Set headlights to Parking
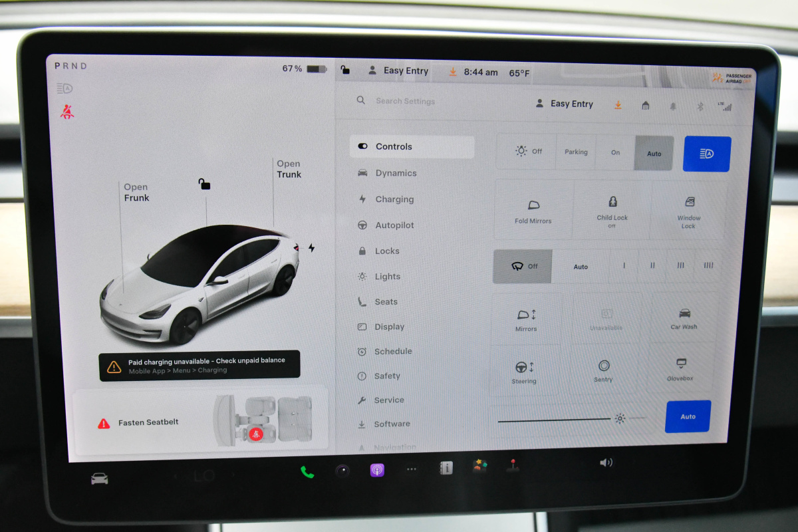Screen dimensions: 798x532 (576, 152)
